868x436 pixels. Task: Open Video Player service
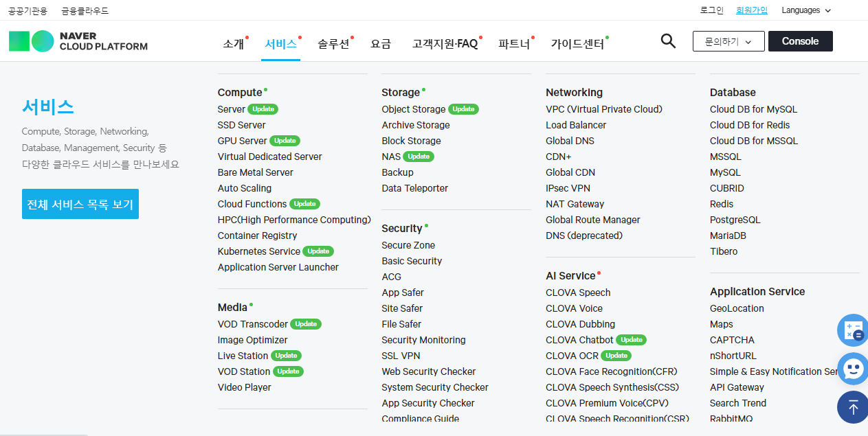(245, 387)
